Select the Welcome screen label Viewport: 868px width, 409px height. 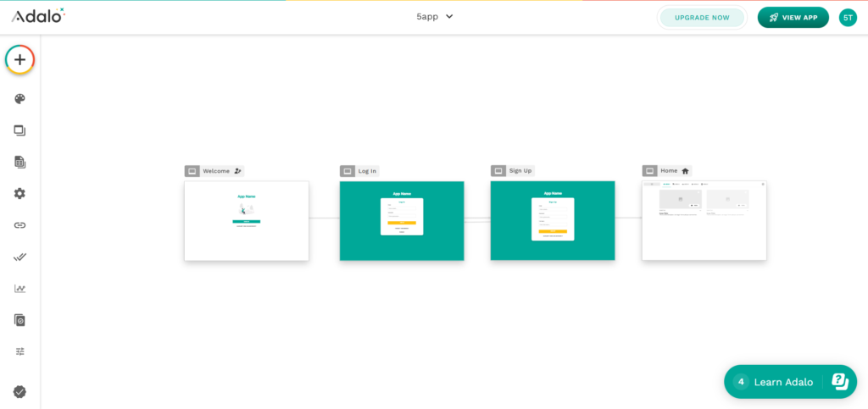pyautogui.click(x=216, y=171)
